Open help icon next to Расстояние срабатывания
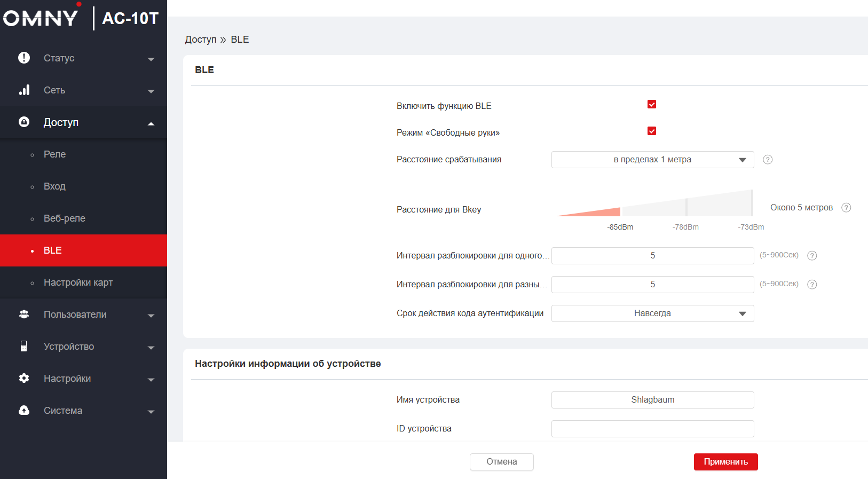The height and width of the screenshot is (479, 868). [x=768, y=160]
